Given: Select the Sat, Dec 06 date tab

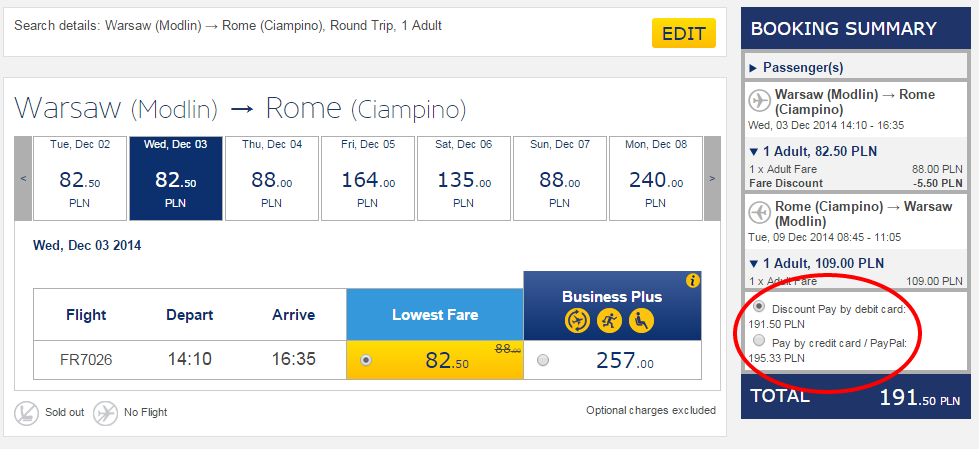Looking at the screenshot, I should pyautogui.click(x=464, y=178).
